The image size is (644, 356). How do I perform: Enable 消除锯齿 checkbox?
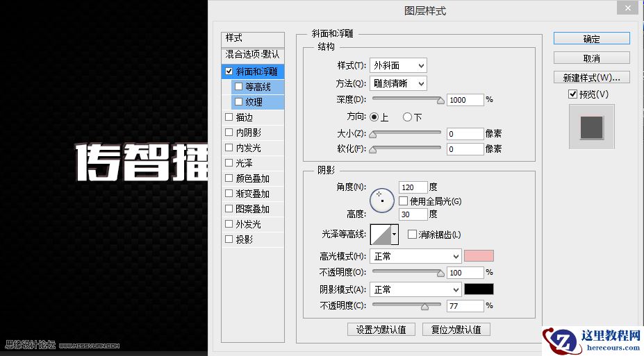pyautogui.click(x=412, y=234)
